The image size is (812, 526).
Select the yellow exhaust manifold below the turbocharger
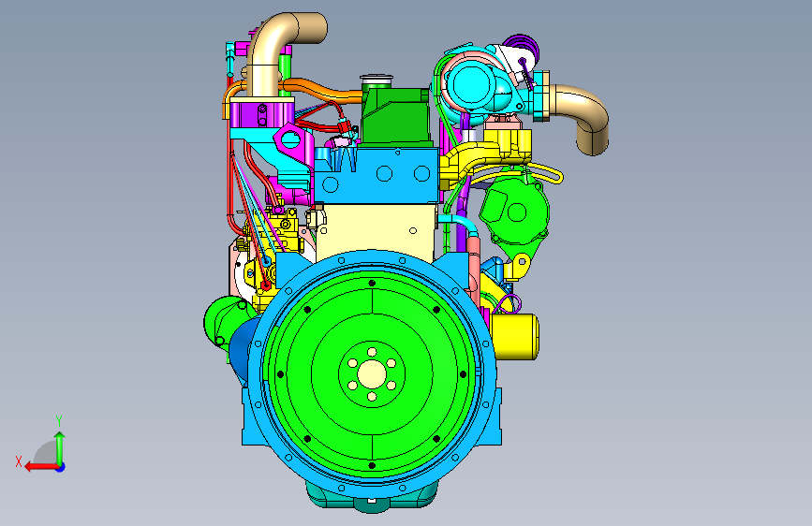click(487, 153)
